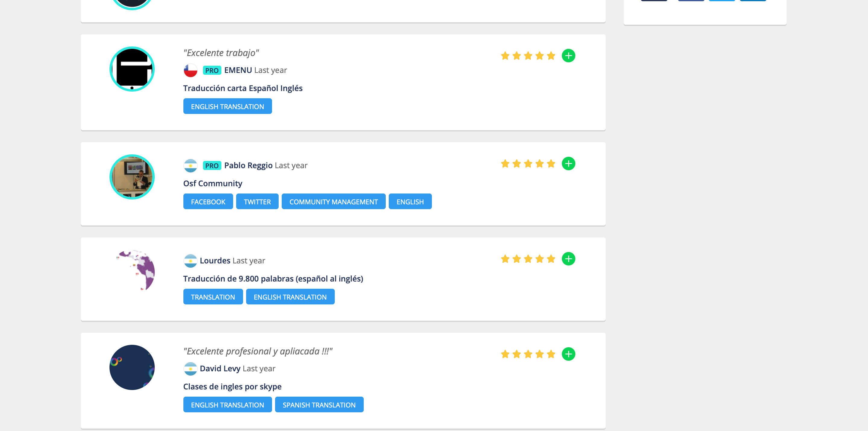Viewport: 868px width, 431px height.
Task: Open David Levy's dark blue avatar
Action: (132, 367)
